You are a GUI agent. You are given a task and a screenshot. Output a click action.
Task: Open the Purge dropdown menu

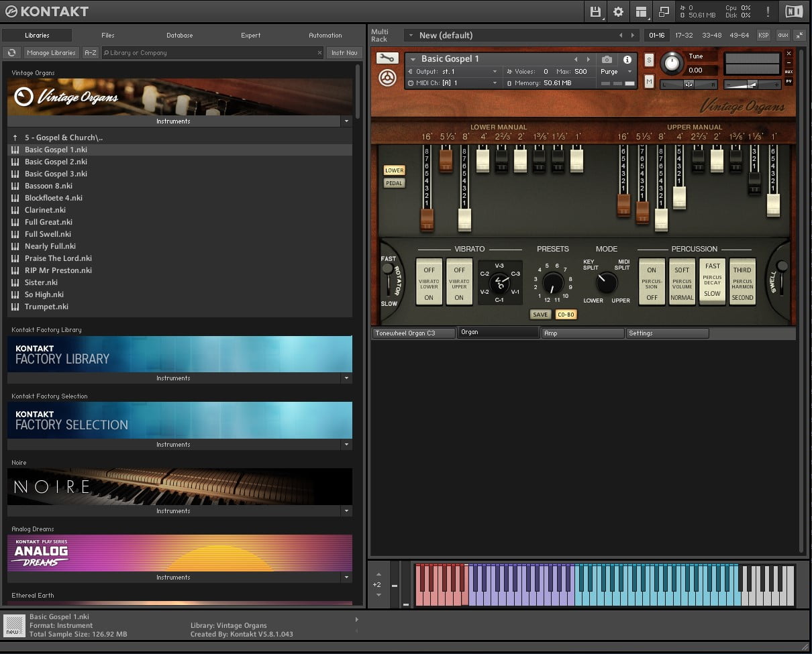[617, 72]
